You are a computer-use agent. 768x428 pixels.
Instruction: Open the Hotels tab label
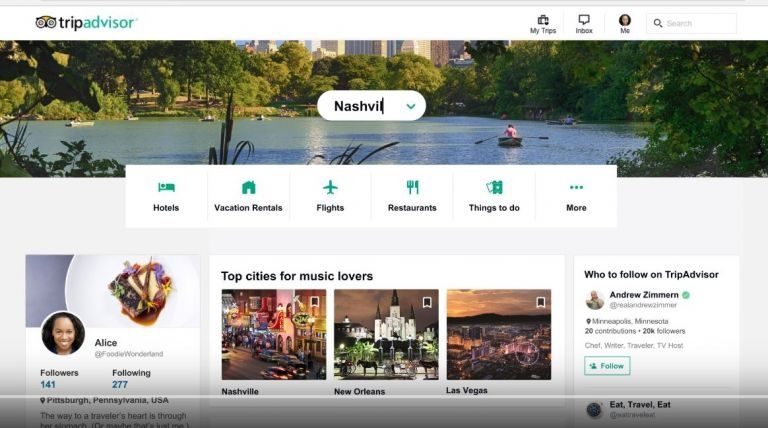click(x=166, y=208)
